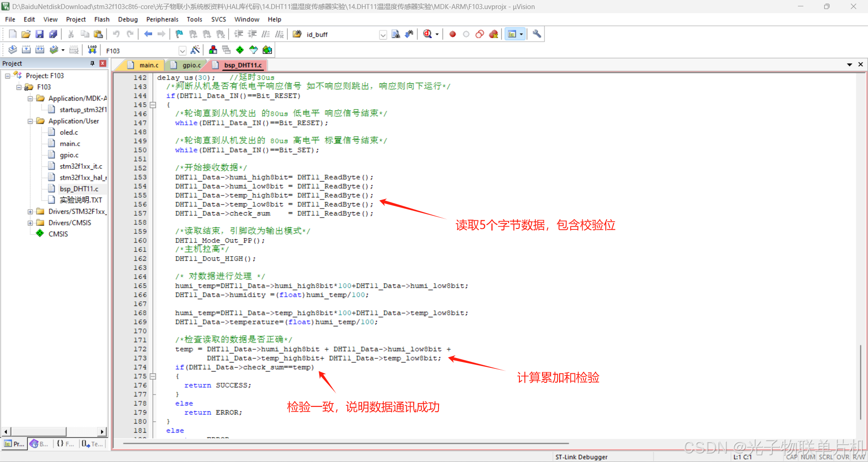Save the current file
The height and width of the screenshot is (462, 868).
coord(39,34)
